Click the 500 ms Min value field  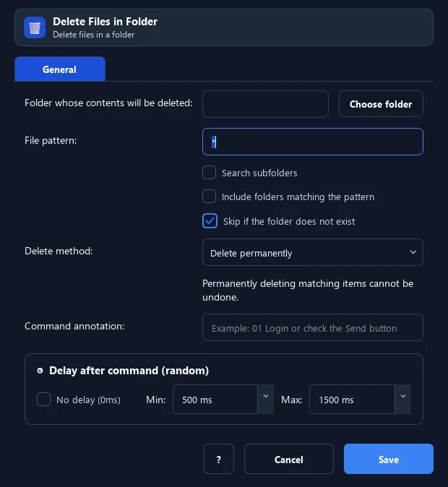click(x=215, y=399)
